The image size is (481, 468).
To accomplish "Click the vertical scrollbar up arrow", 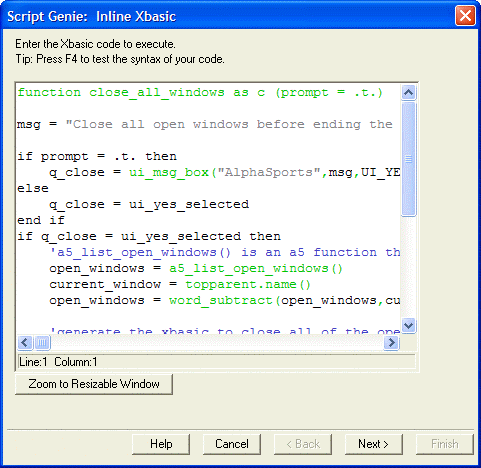I will [x=409, y=93].
